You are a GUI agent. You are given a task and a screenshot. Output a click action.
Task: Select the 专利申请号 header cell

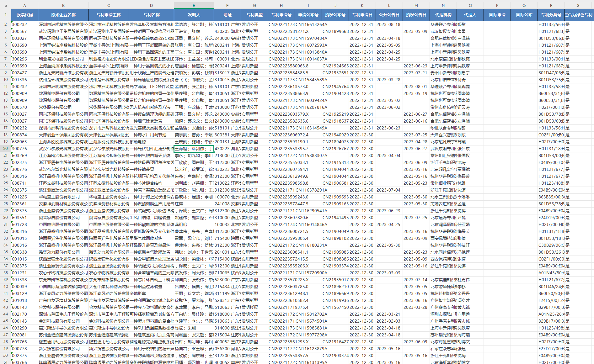pyautogui.click(x=281, y=15)
